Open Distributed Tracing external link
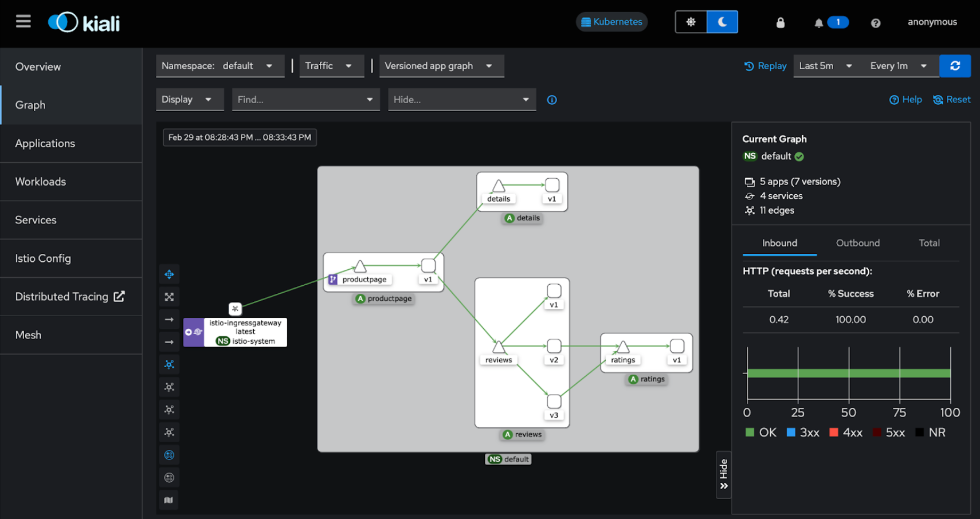The image size is (980, 519). [x=71, y=297]
